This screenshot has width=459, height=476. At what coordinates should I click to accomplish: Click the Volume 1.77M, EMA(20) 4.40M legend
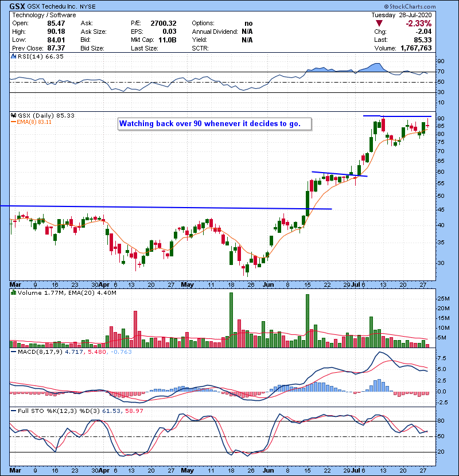tap(67, 293)
